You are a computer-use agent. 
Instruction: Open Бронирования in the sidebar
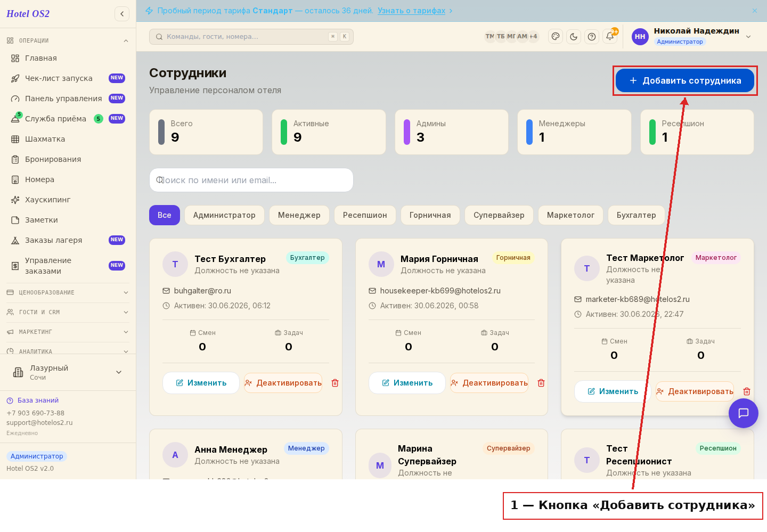[x=68, y=159]
